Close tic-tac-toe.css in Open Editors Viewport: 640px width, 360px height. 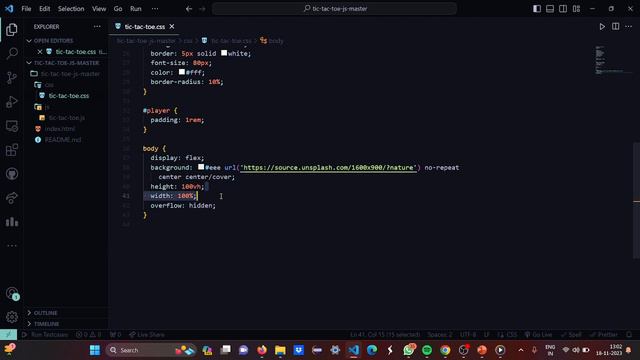(x=40, y=52)
